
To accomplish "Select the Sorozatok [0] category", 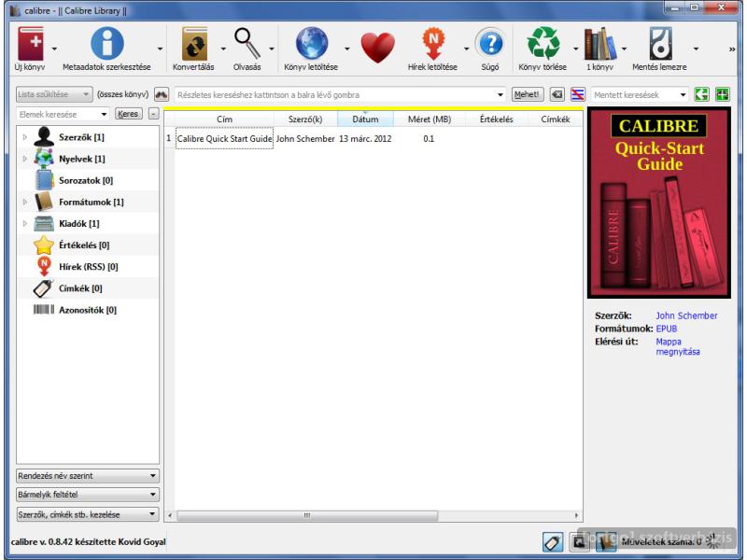I will coord(88,180).
